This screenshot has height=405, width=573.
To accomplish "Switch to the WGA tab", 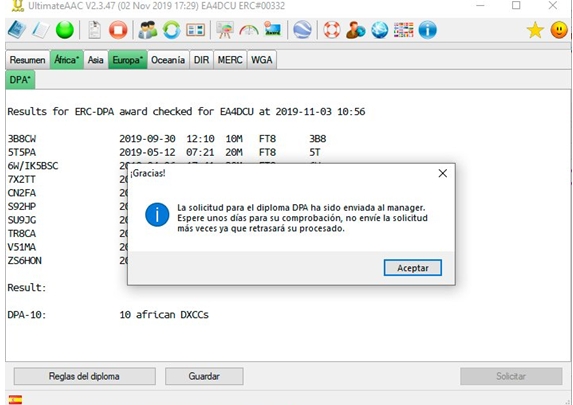I will (262, 60).
